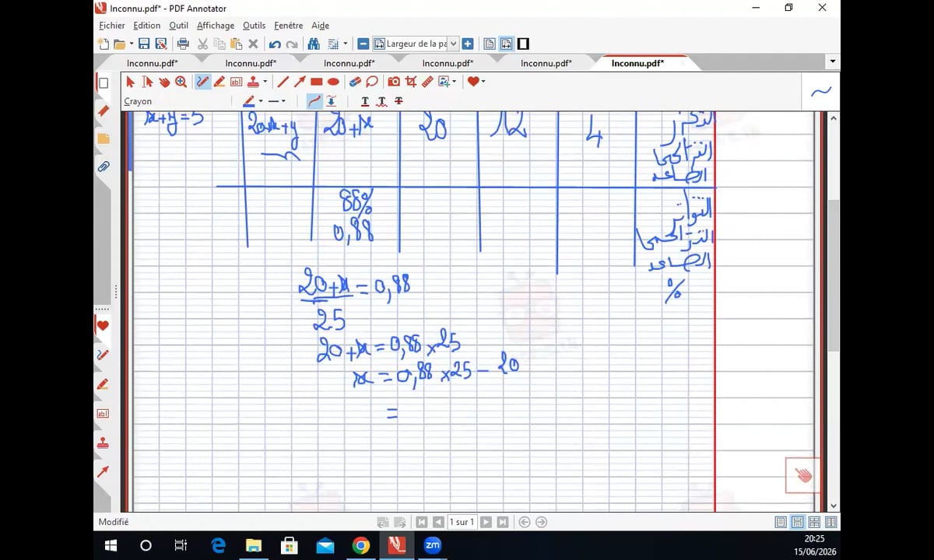Click the camera snapshot tool
Viewport: 934px width, 560px height.
click(394, 81)
